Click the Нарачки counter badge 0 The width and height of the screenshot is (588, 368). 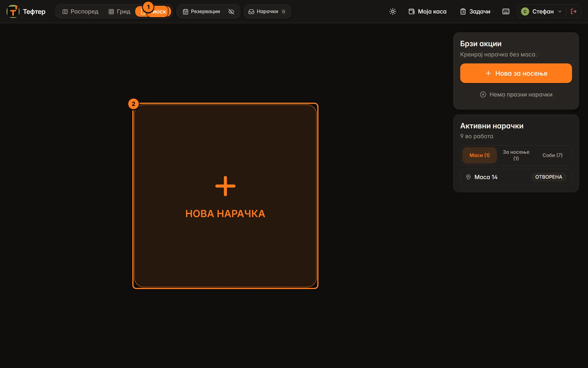click(283, 11)
